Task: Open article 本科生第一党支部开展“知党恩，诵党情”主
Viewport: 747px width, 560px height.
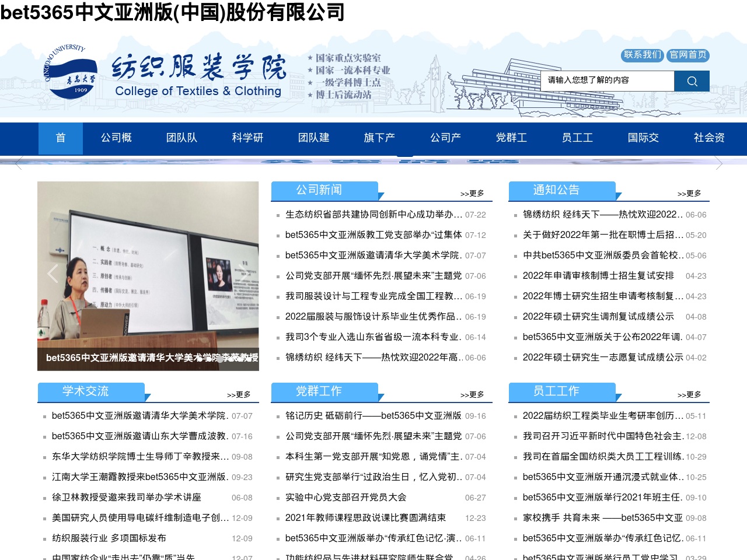Action: tap(373, 457)
